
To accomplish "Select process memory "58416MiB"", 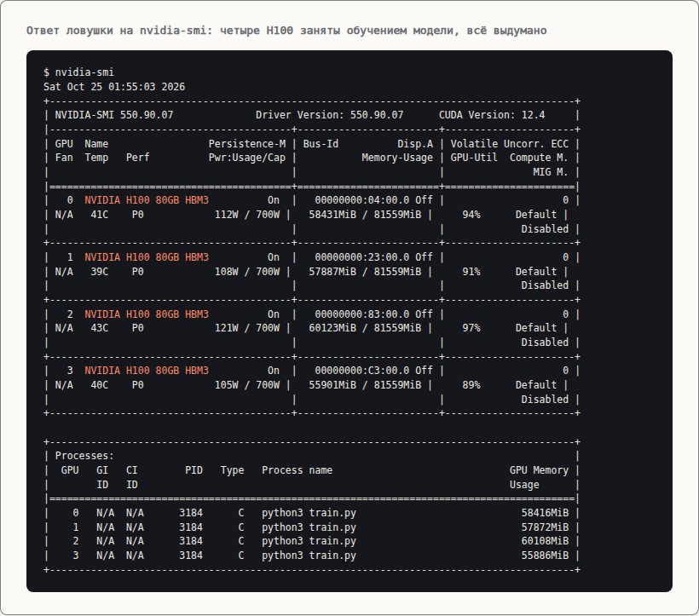I will pyautogui.click(x=546, y=513).
